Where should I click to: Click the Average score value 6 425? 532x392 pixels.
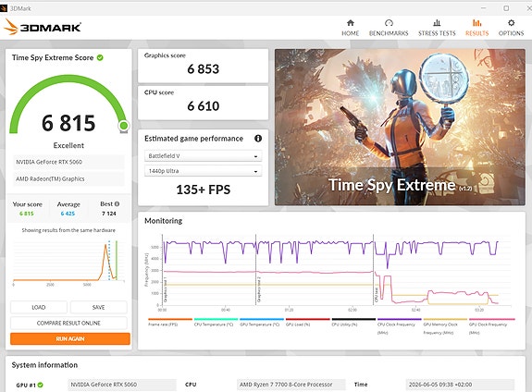68,214
